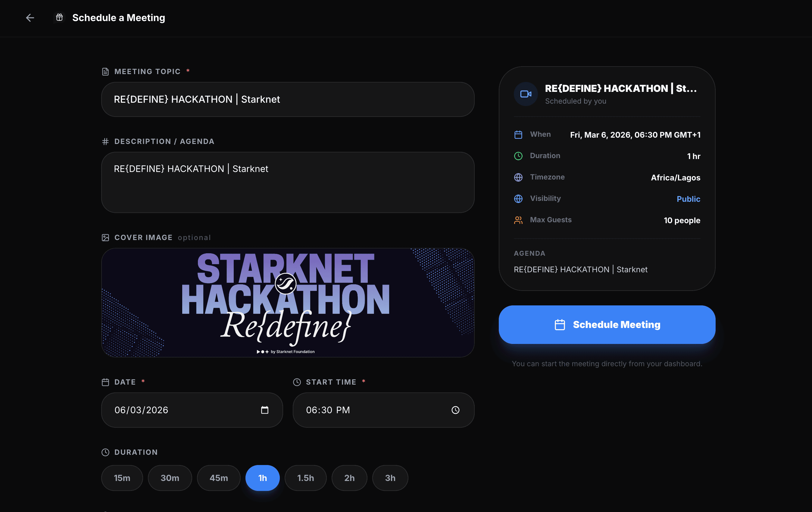Click the date field showing 06/03/2026

[192, 410]
